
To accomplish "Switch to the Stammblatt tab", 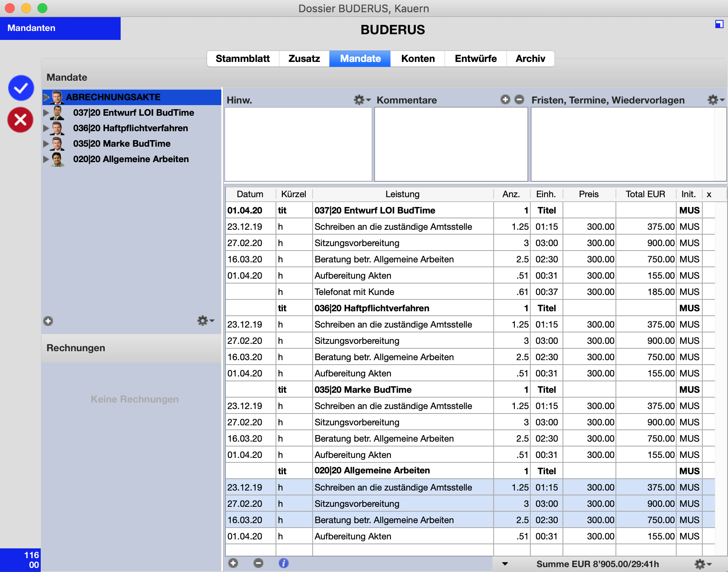I will (243, 59).
